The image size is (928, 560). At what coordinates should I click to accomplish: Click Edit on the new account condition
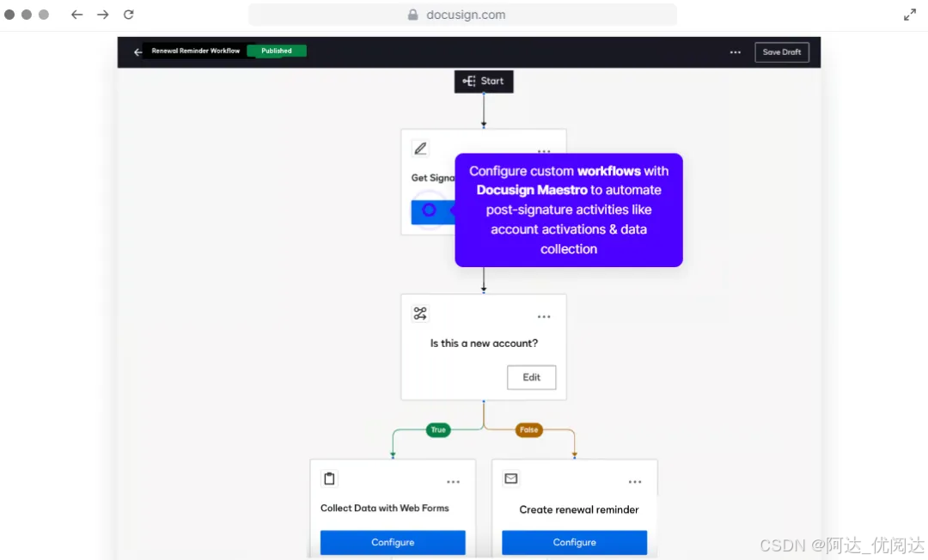coord(531,377)
